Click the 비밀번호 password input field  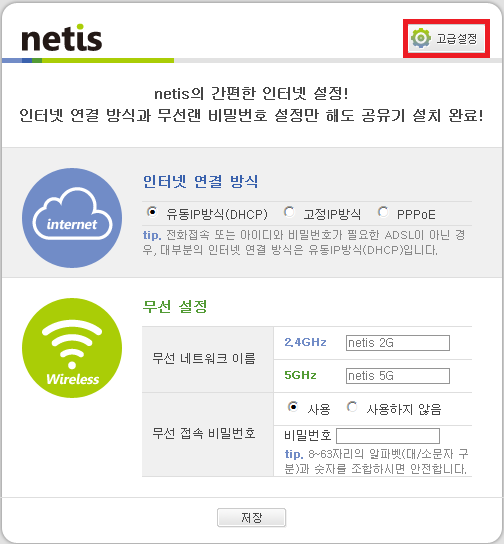pyautogui.click(x=388, y=436)
